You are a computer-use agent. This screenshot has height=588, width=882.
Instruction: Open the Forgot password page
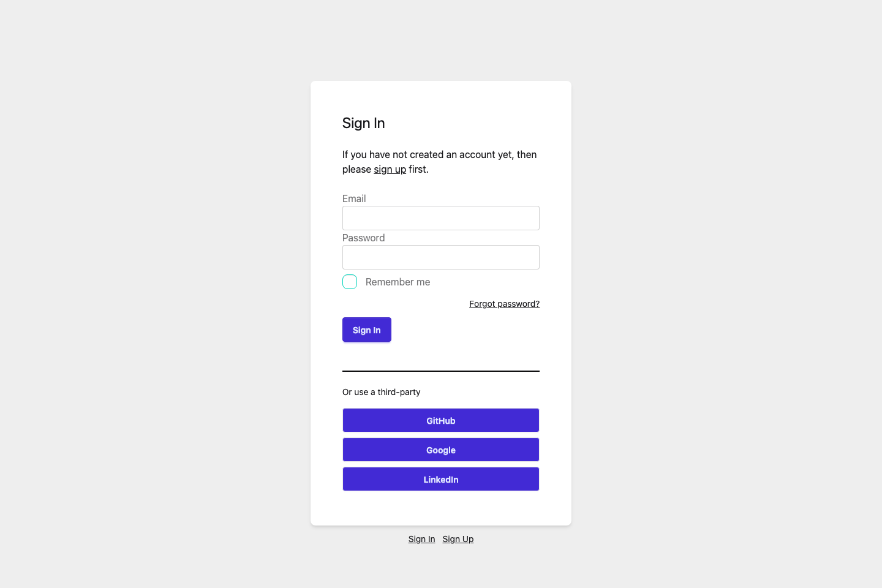point(504,303)
